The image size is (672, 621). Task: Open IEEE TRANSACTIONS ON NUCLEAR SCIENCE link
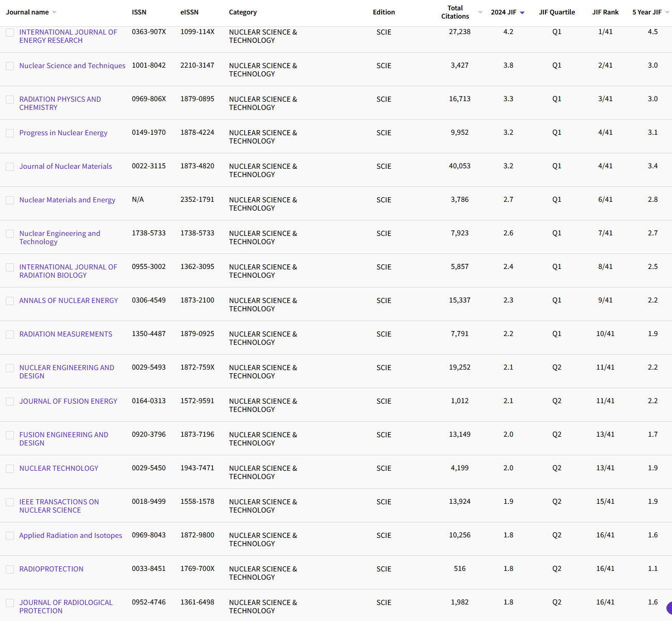59,506
